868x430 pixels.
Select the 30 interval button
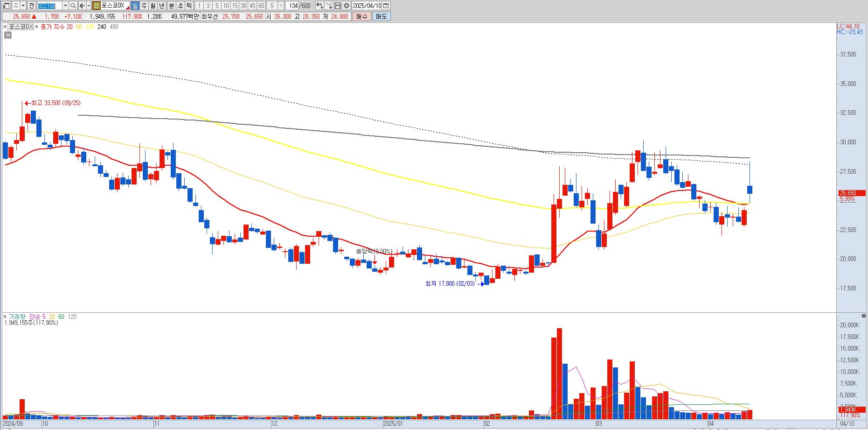point(243,6)
